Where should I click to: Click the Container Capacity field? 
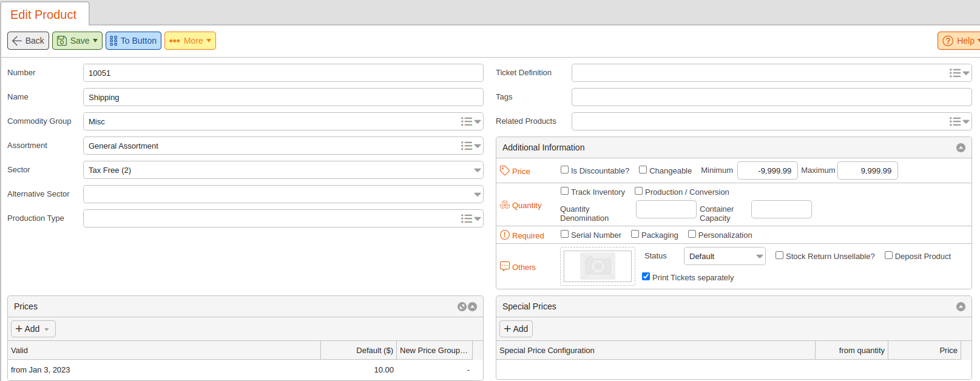pos(781,209)
